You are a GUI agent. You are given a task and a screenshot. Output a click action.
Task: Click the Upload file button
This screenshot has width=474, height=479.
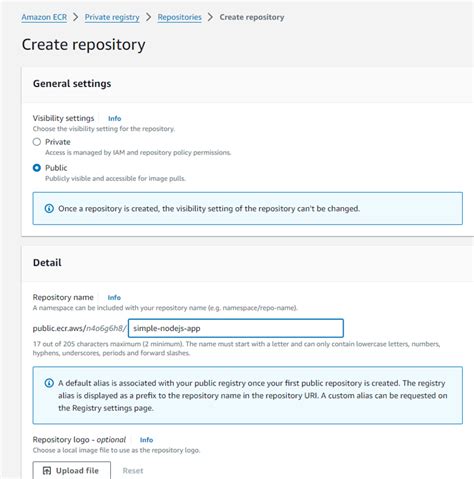pyautogui.click(x=72, y=470)
